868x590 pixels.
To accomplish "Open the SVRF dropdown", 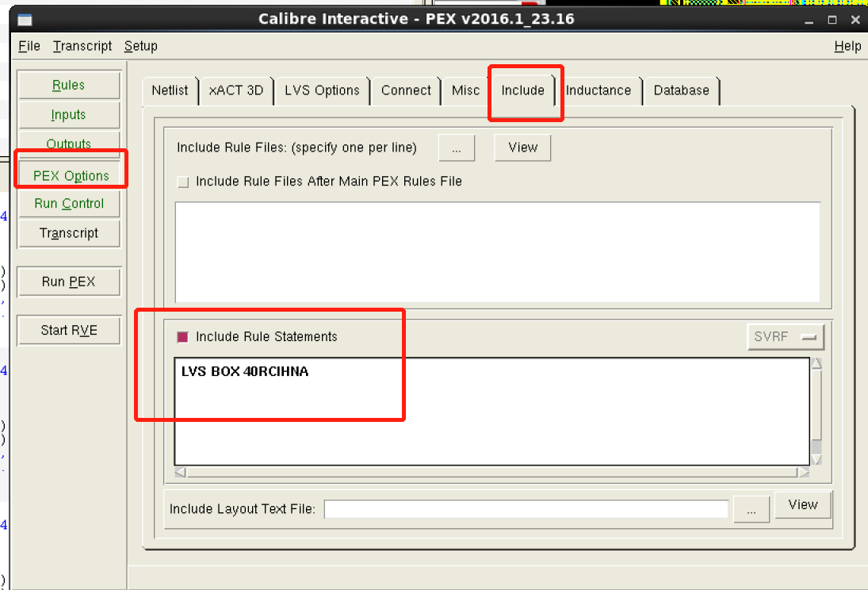I will point(786,337).
